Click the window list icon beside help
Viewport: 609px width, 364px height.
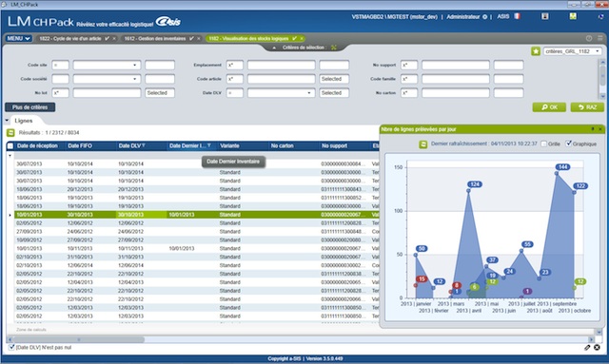(x=600, y=38)
